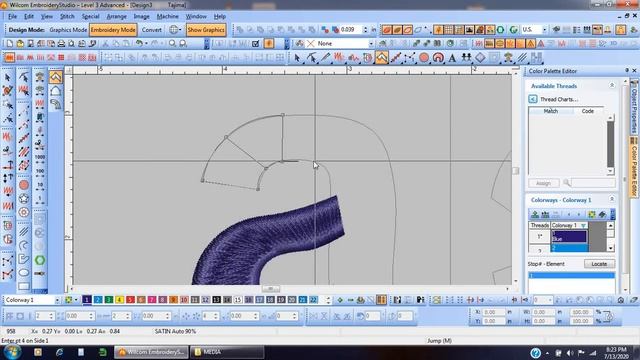Image resolution: width=640 pixels, height=360 pixels.
Task: Click the thread search input field
Action: click(x=593, y=183)
